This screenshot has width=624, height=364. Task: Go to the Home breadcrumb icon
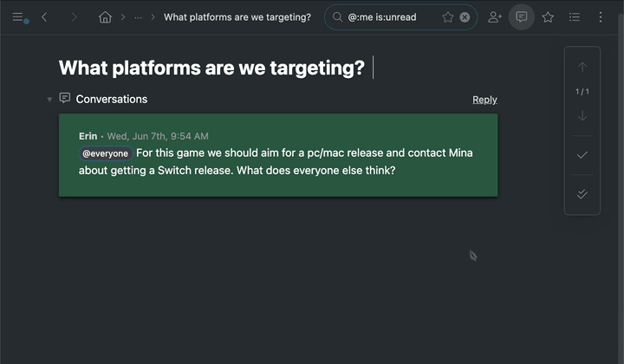tap(105, 16)
